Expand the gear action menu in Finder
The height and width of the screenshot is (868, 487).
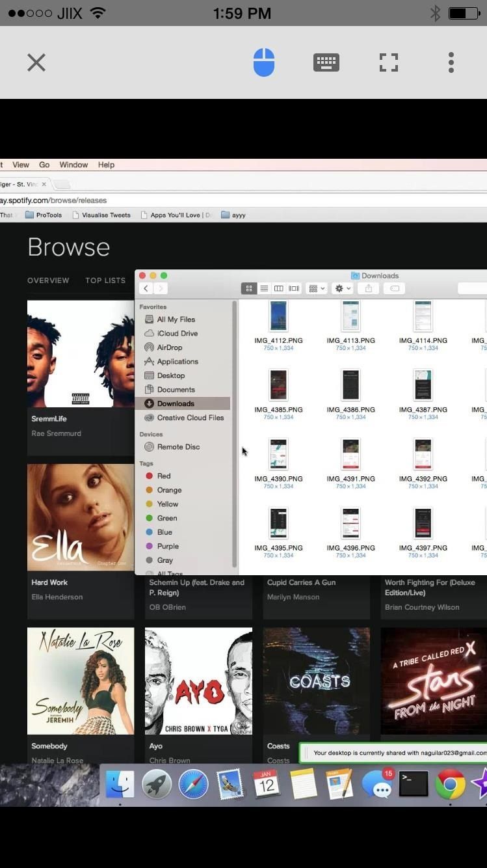click(x=342, y=288)
